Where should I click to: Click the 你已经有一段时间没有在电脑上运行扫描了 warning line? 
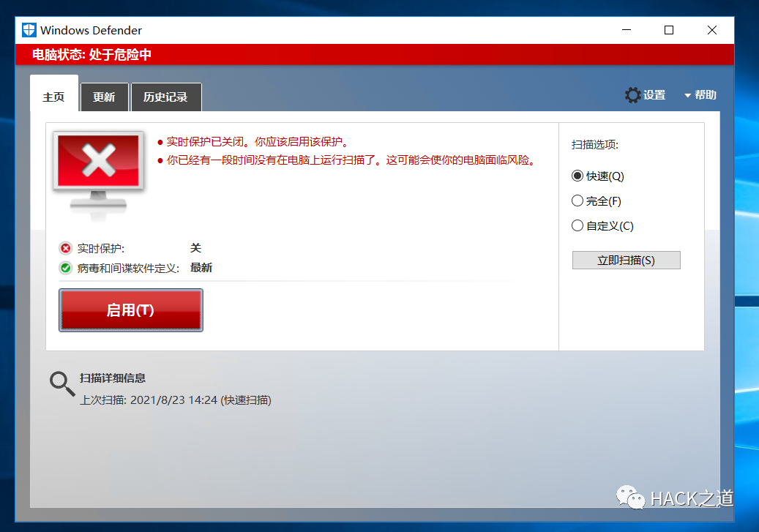351,160
